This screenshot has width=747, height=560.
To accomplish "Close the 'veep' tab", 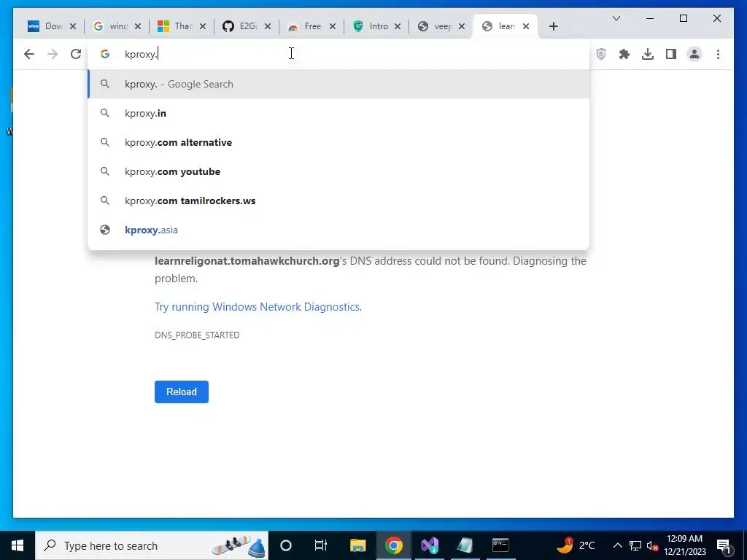I will (462, 26).
